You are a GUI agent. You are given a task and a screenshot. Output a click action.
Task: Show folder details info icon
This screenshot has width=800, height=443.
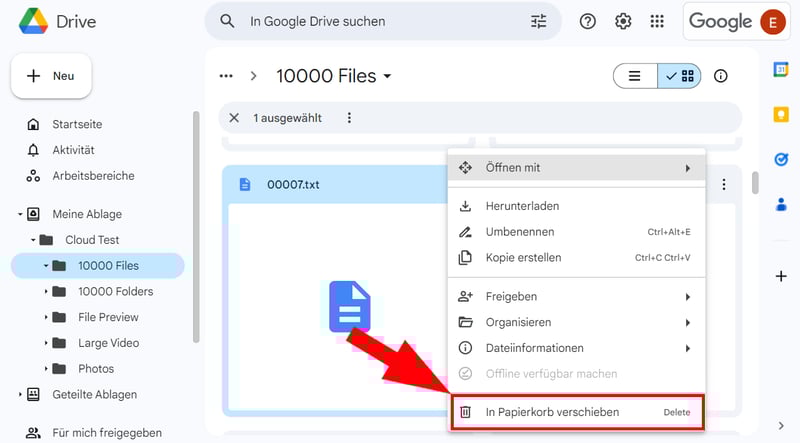[x=721, y=76]
